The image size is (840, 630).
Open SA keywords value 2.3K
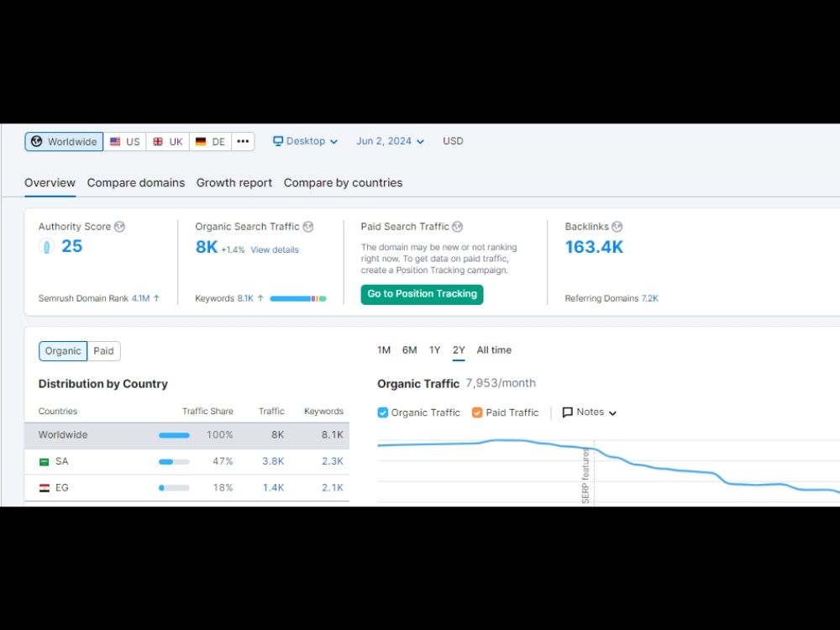[332, 461]
